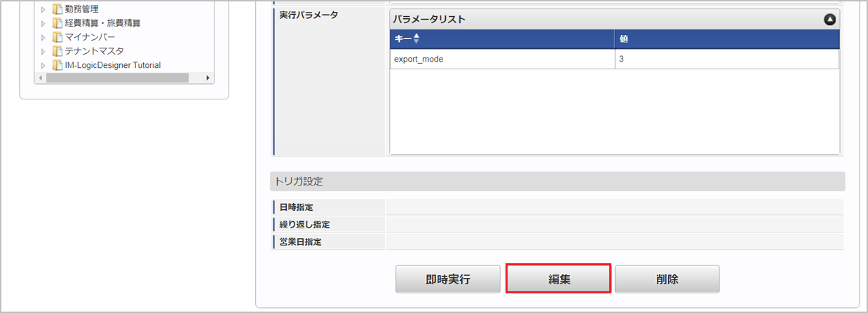Open the IM-LogicDesigner Tutorial tree item
The image size is (868, 313).
pos(113,65)
